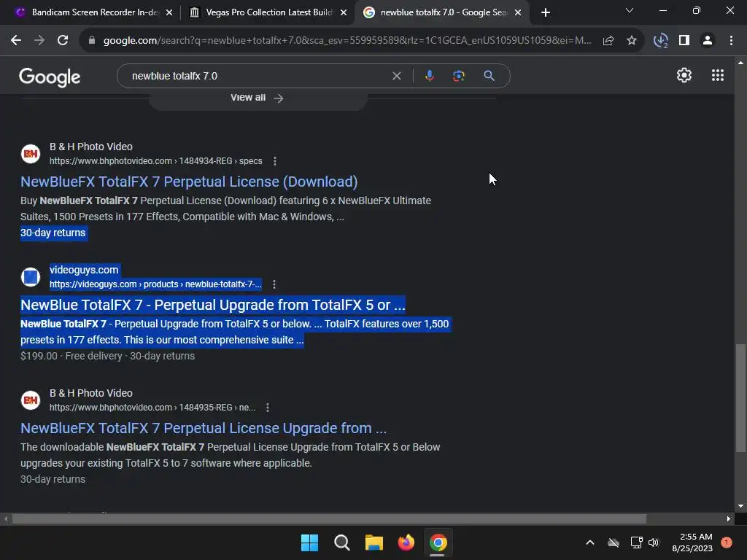Share this page from address bar
Viewport: 747px width, 560px height.
(x=608, y=41)
